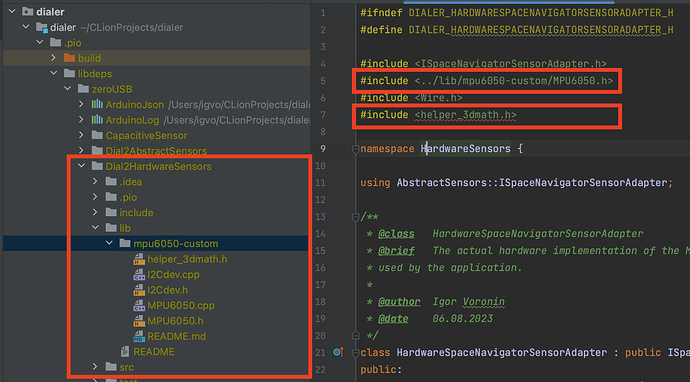Expand the CapacitiveSensor folder

click(x=81, y=135)
